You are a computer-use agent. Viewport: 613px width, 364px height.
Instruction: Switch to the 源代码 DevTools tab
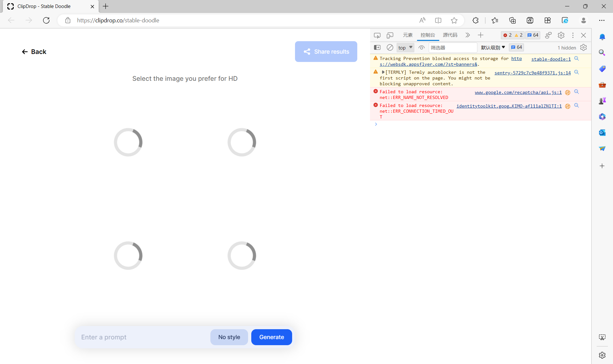click(x=450, y=35)
